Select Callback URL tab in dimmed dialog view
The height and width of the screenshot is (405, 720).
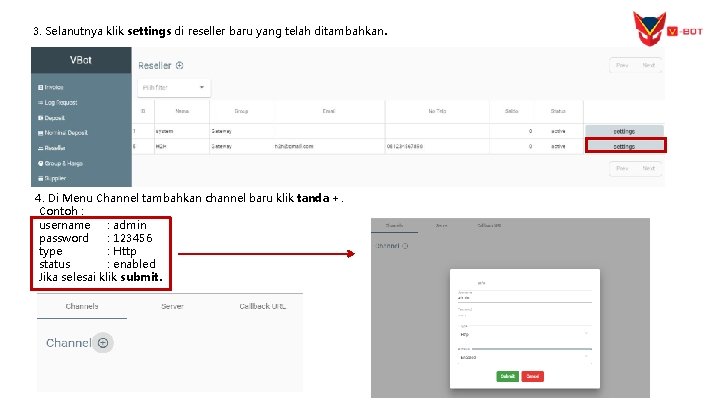click(x=489, y=225)
